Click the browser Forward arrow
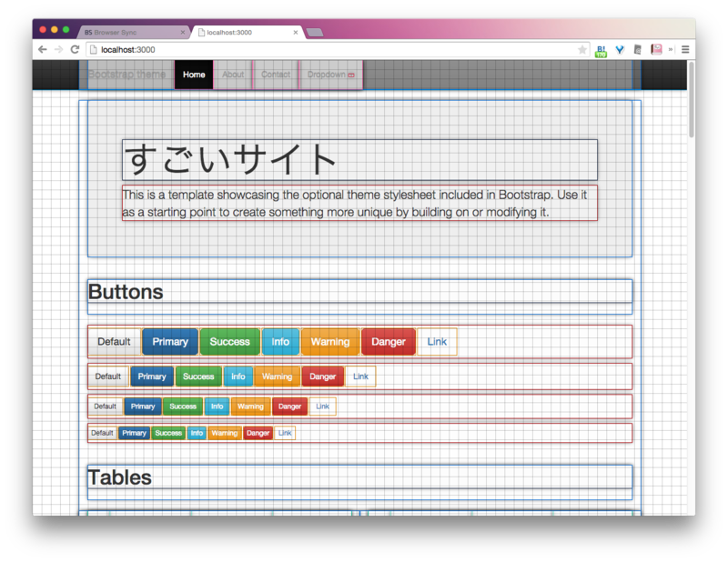This screenshot has height=562, width=728. tap(58, 50)
